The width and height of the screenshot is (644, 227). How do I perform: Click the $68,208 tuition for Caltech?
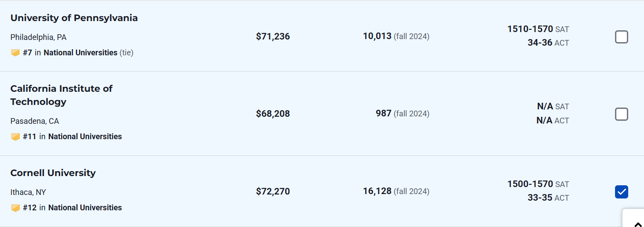[273, 114]
